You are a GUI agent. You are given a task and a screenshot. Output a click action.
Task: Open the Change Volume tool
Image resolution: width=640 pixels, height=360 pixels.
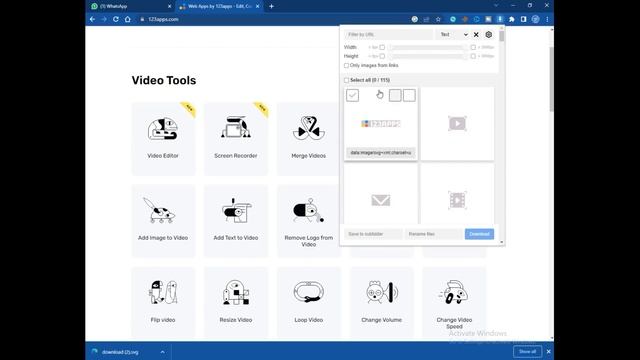point(382,303)
